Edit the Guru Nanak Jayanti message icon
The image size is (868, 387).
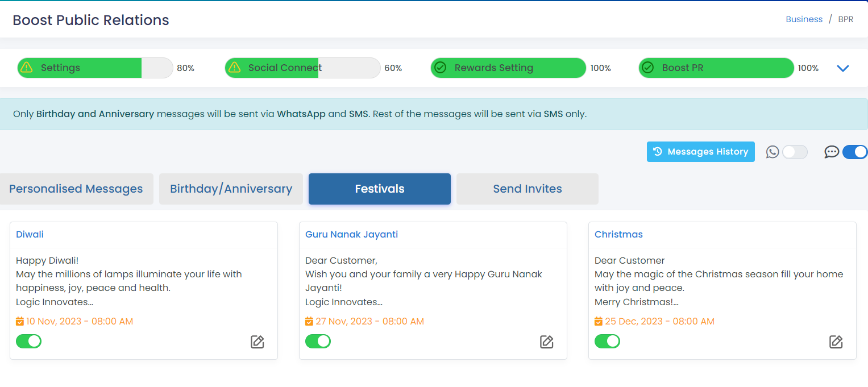(x=547, y=342)
